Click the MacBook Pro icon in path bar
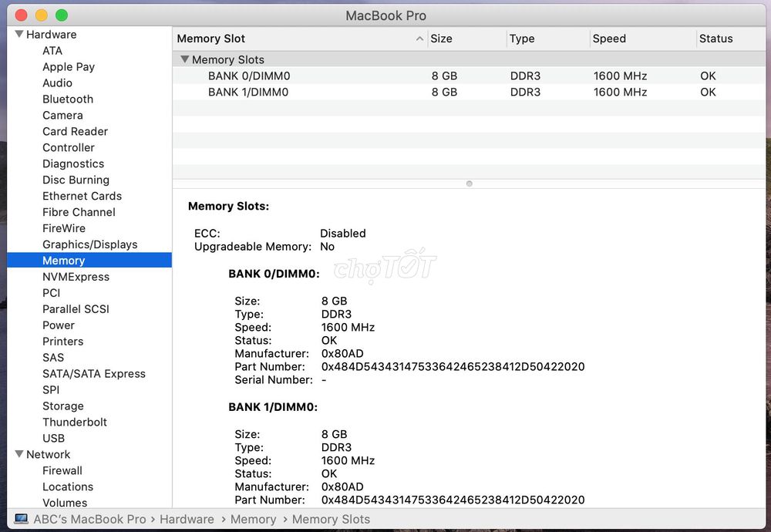The width and height of the screenshot is (771, 532). pyautogui.click(x=21, y=519)
